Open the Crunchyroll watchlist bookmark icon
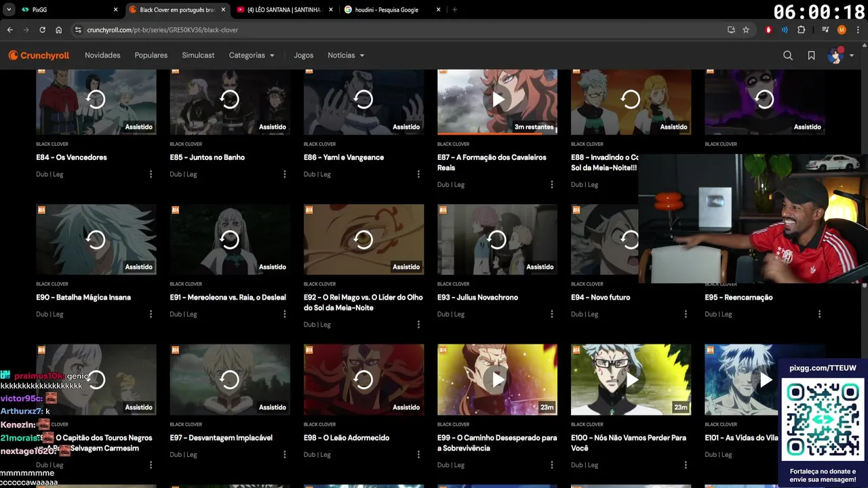868x488 pixels. click(811, 56)
